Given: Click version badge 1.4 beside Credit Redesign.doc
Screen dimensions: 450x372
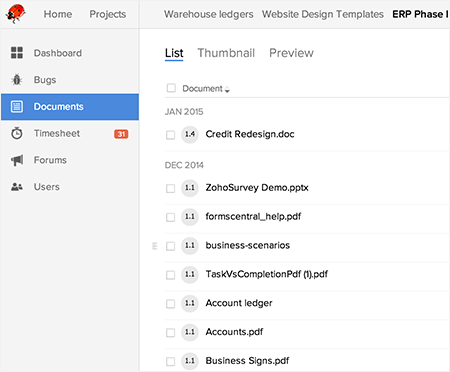Looking at the screenshot, I should click(190, 134).
